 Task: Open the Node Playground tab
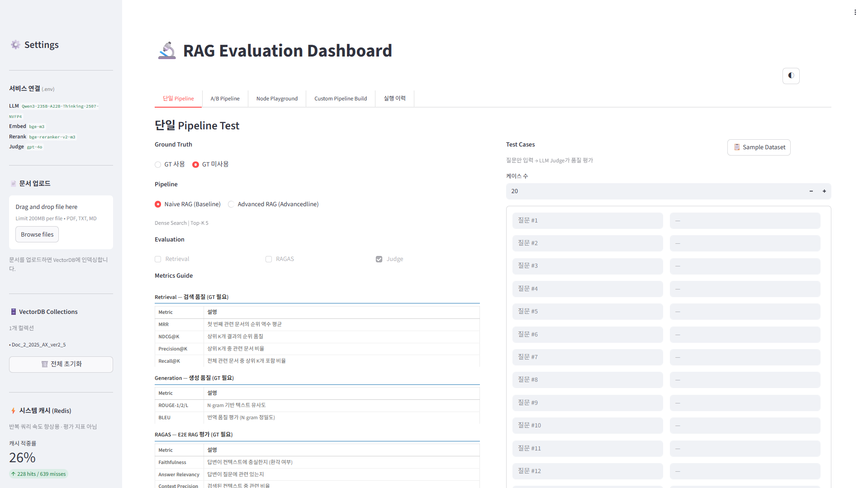(x=276, y=98)
